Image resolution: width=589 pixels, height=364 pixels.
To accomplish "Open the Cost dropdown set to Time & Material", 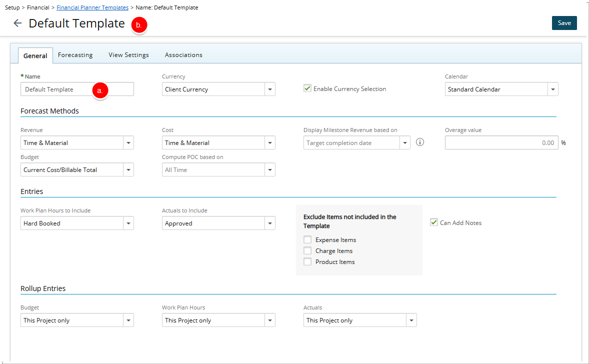I will (x=269, y=142).
